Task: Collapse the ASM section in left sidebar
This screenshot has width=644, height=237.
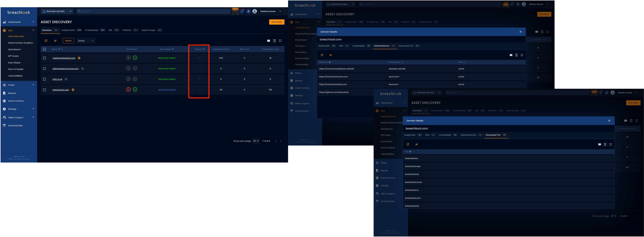Action: tap(33, 30)
